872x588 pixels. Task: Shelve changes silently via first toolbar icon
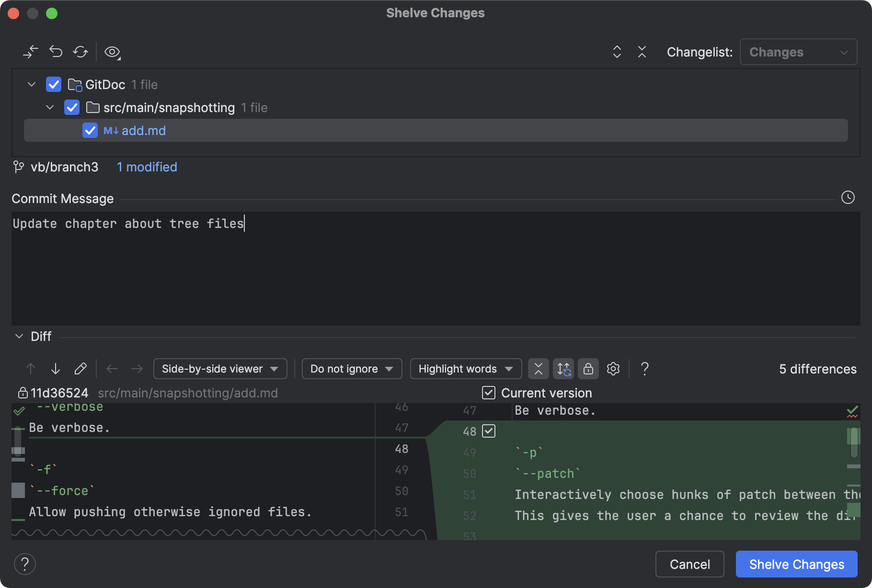[x=31, y=52]
